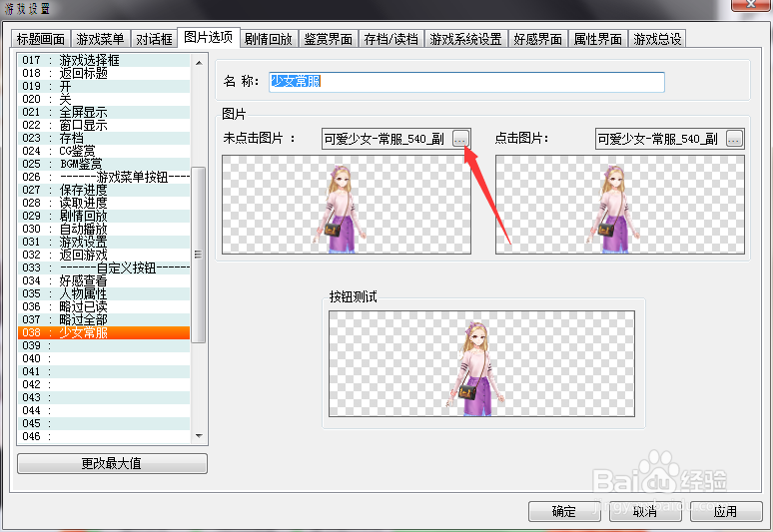Click the 名称 input field

pos(466,82)
